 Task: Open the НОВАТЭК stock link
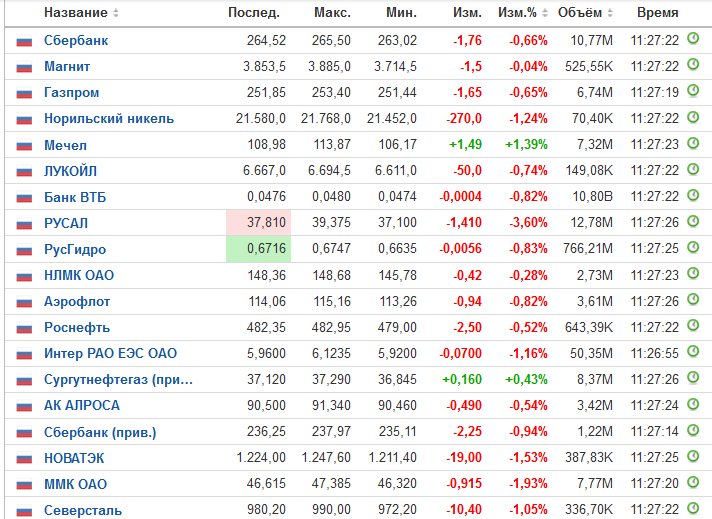pyautogui.click(x=74, y=458)
